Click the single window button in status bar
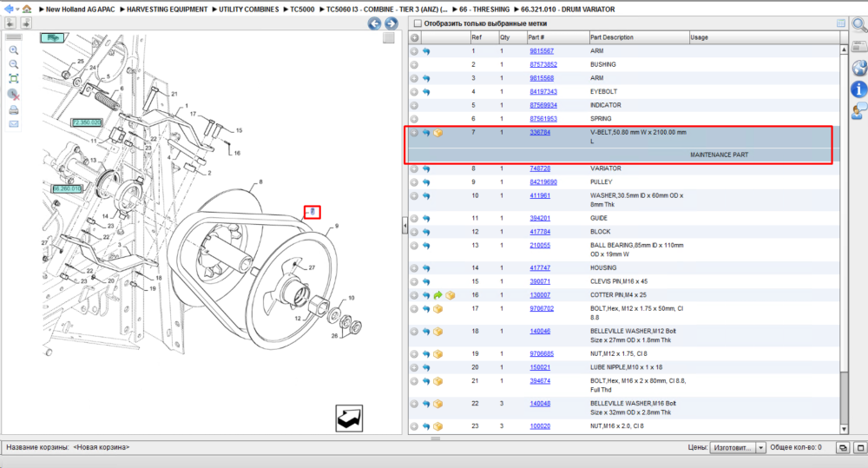This screenshot has width=868, height=468. click(860, 447)
